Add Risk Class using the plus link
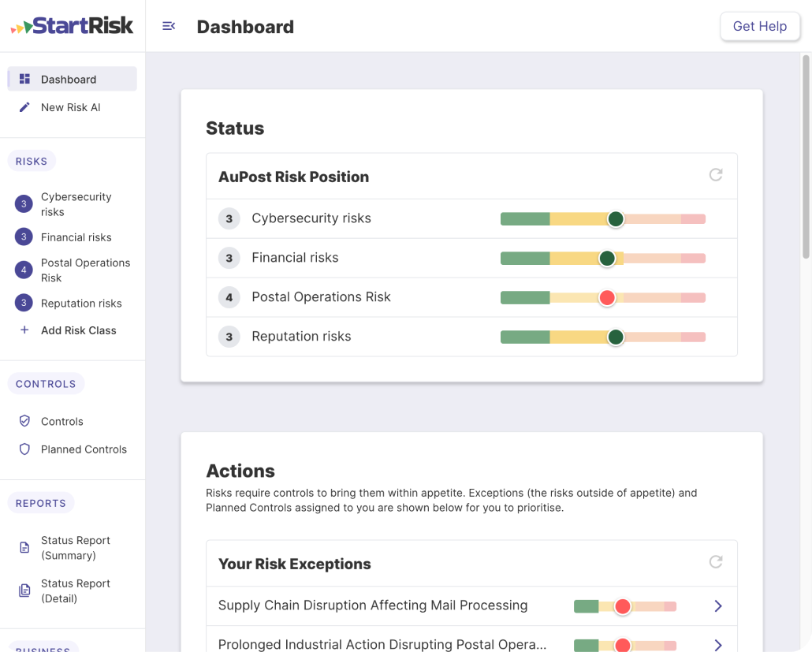Screen dimensions: 812x652 (x=78, y=330)
